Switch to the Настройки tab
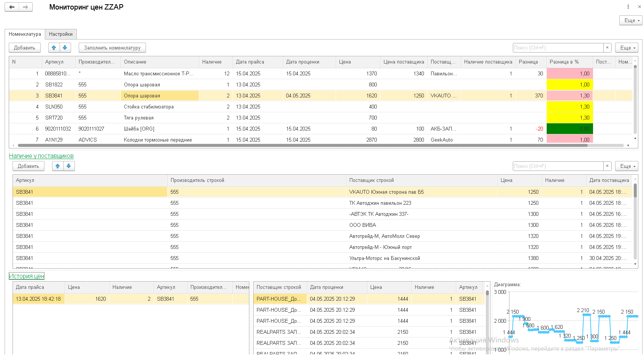This screenshot has width=644, height=357. pyautogui.click(x=61, y=34)
